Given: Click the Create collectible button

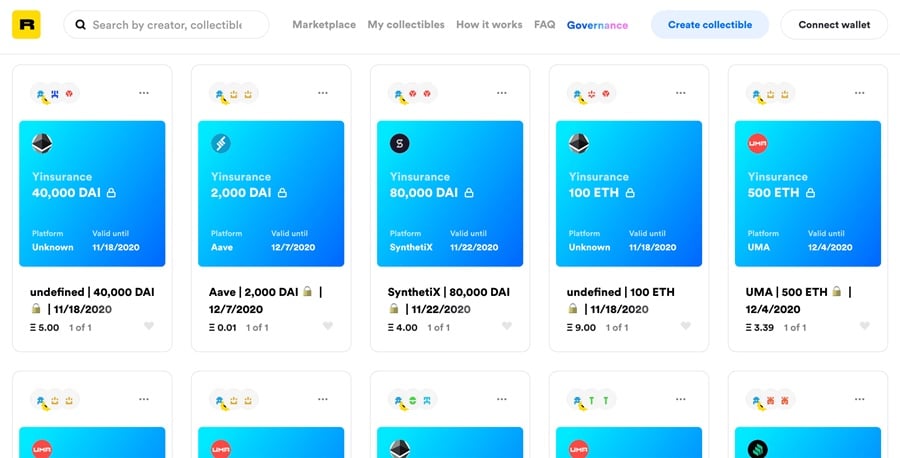Looking at the screenshot, I should click(x=710, y=25).
